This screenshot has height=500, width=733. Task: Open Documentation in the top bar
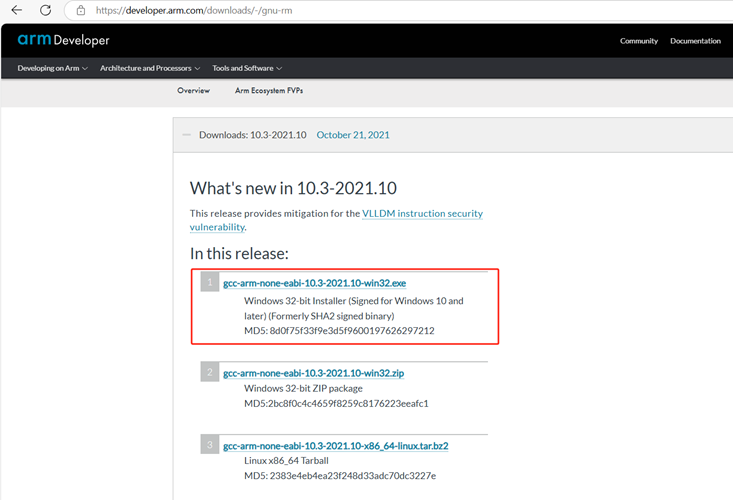click(695, 41)
